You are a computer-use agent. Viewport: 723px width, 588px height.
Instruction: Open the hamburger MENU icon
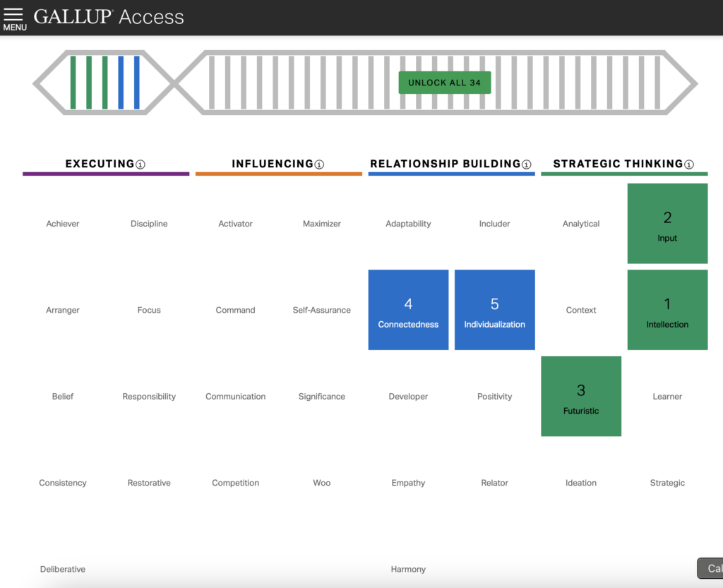[14, 18]
